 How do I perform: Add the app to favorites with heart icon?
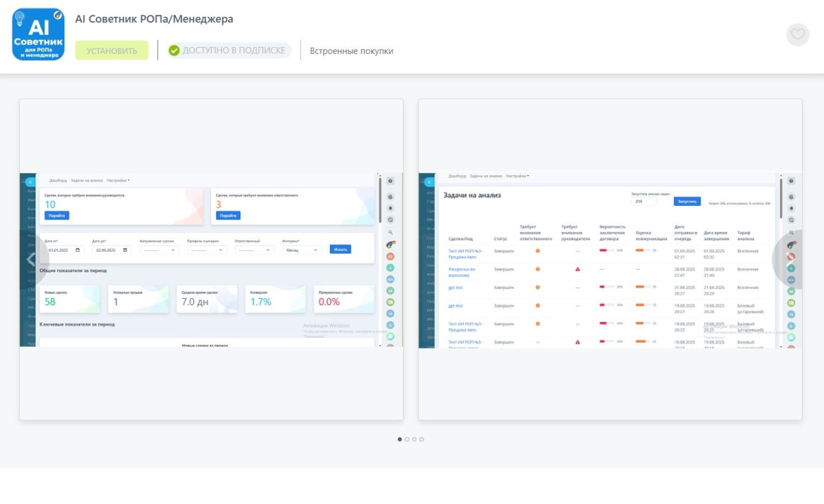tap(798, 35)
